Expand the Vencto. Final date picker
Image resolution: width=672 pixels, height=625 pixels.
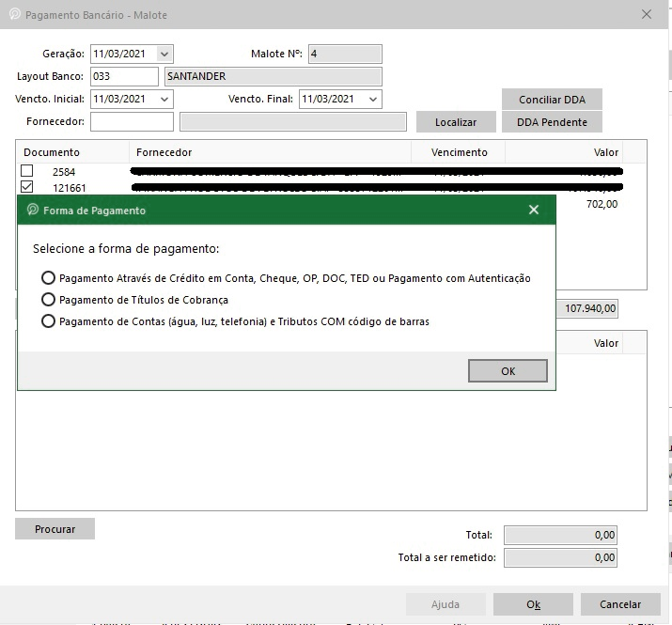point(373,99)
